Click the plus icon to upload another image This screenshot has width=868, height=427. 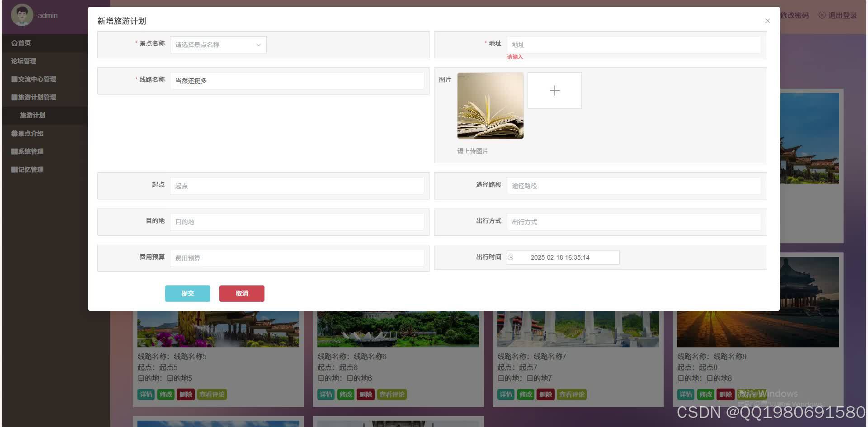(x=555, y=90)
